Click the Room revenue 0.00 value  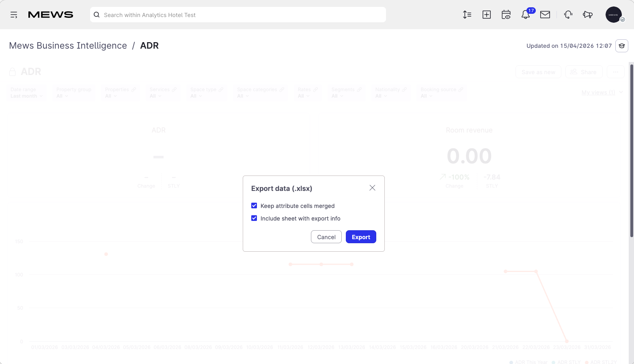469,156
